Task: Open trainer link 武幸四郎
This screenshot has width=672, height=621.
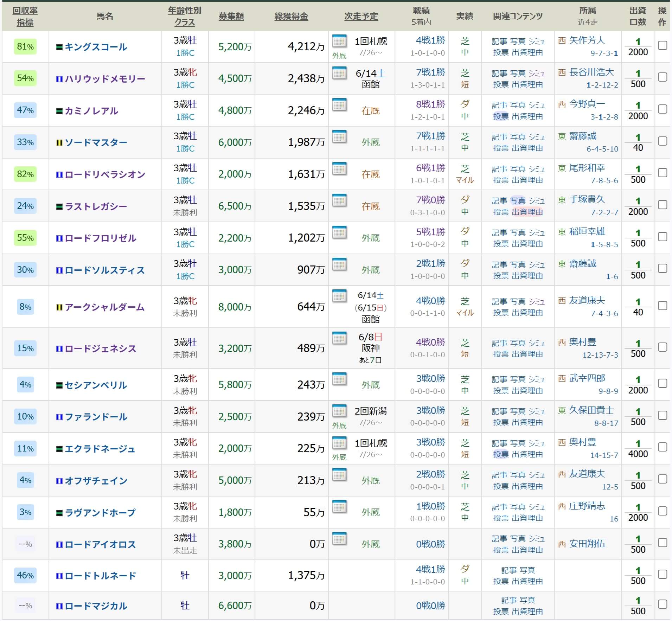Action: click(x=587, y=378)
